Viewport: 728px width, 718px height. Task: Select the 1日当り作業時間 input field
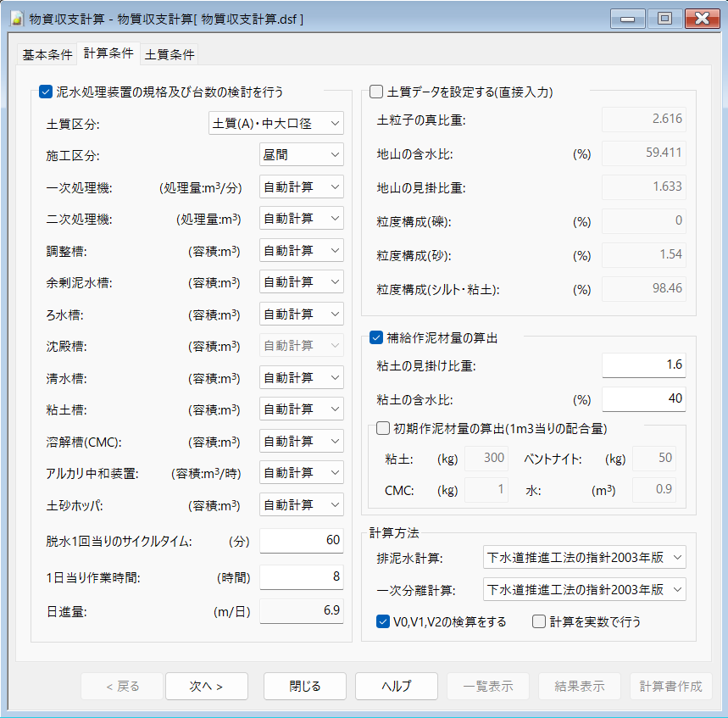(301, 578)
